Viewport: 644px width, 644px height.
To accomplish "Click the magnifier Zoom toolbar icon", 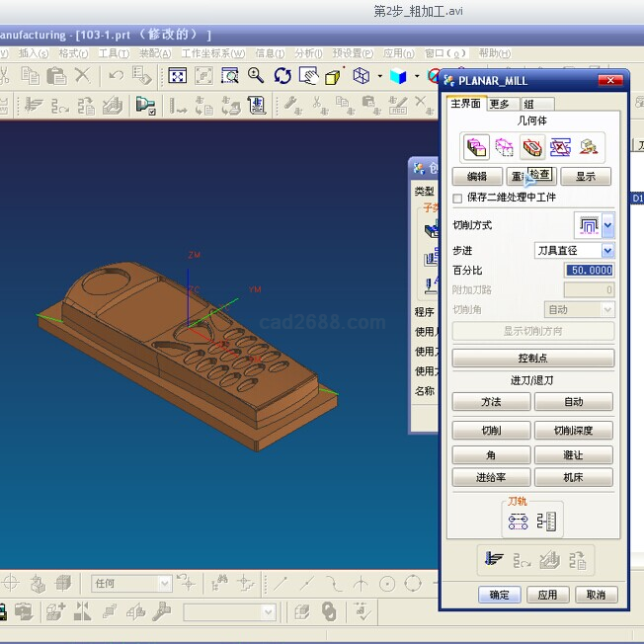I will coord(256,76).
